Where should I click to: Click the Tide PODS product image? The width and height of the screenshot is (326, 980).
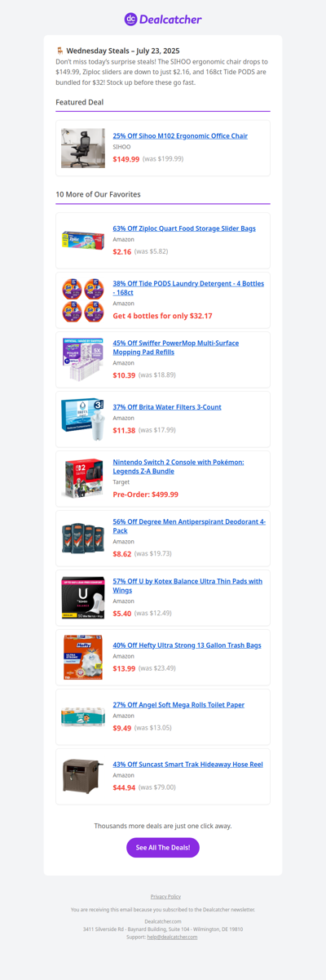(x=83, y=299)
